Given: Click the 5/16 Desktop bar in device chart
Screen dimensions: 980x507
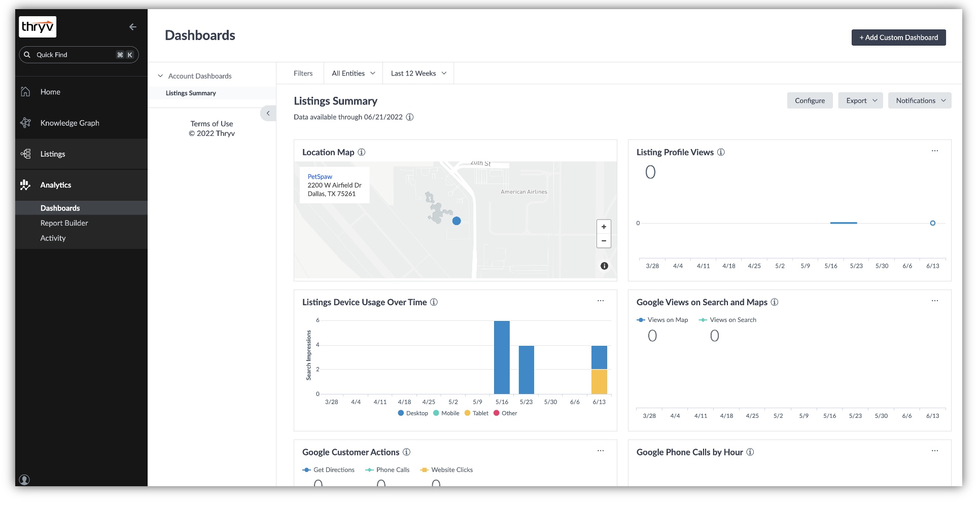Looking at the screenshot, I should (502, 357).
